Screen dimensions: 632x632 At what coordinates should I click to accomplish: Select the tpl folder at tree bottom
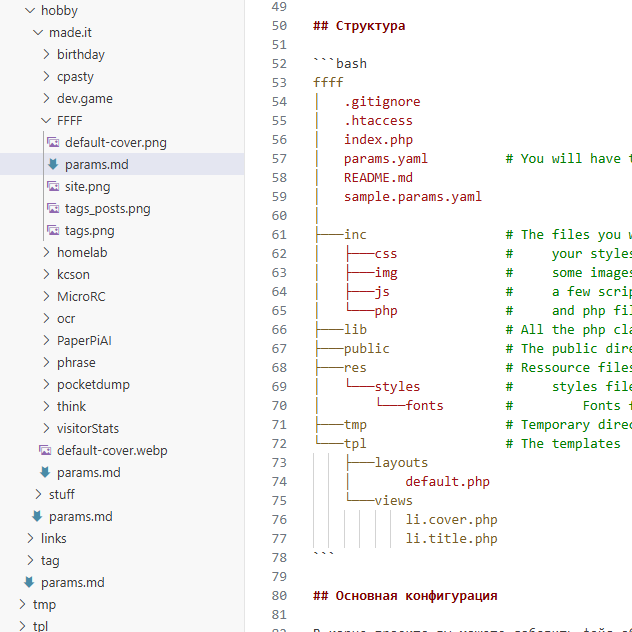click(x=40, y=626)
